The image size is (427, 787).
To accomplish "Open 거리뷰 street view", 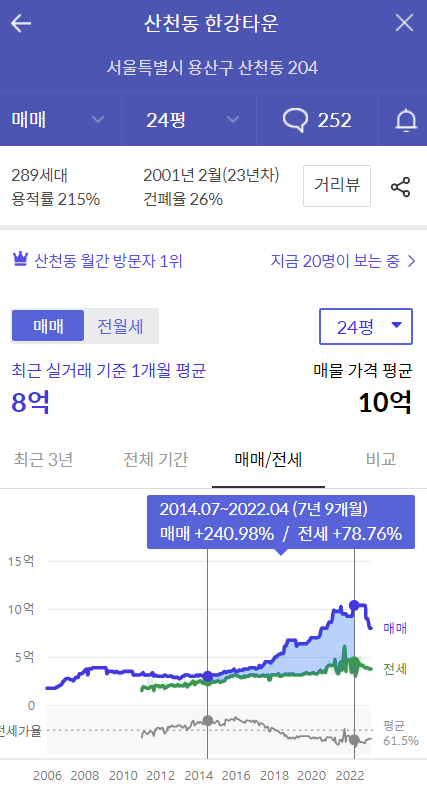I will click(337, 186).
